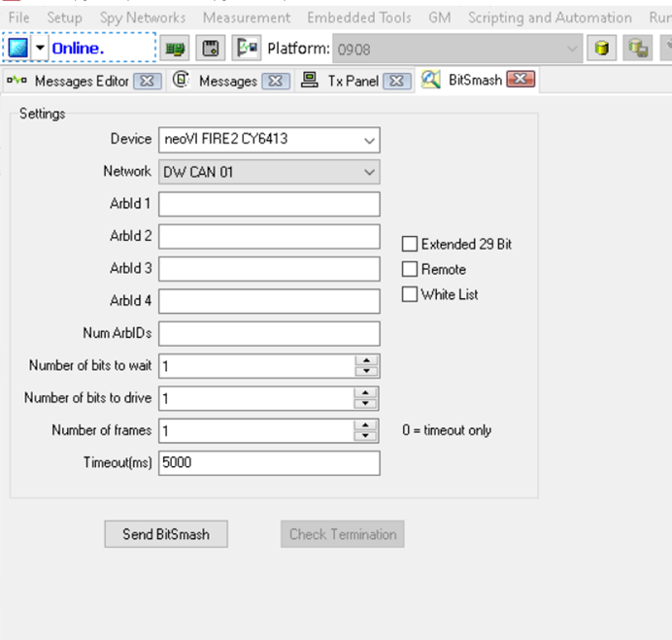Click the ArbId 4 input field

pyautogui.click(x=269, y=301)
